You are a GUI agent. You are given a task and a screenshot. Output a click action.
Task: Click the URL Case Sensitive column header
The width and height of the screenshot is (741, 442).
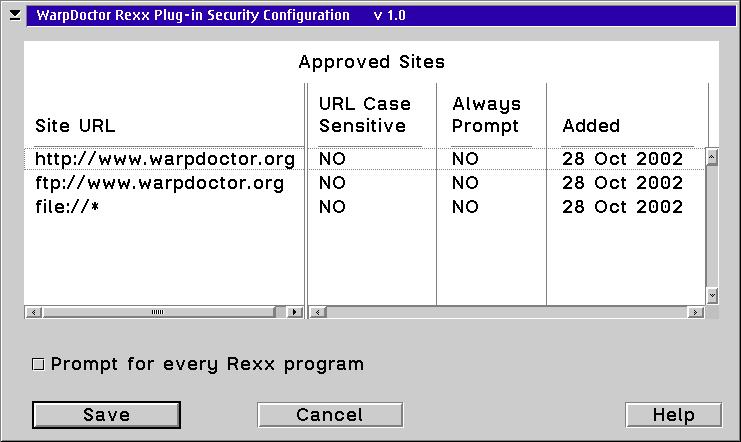[x=364, y=114]
